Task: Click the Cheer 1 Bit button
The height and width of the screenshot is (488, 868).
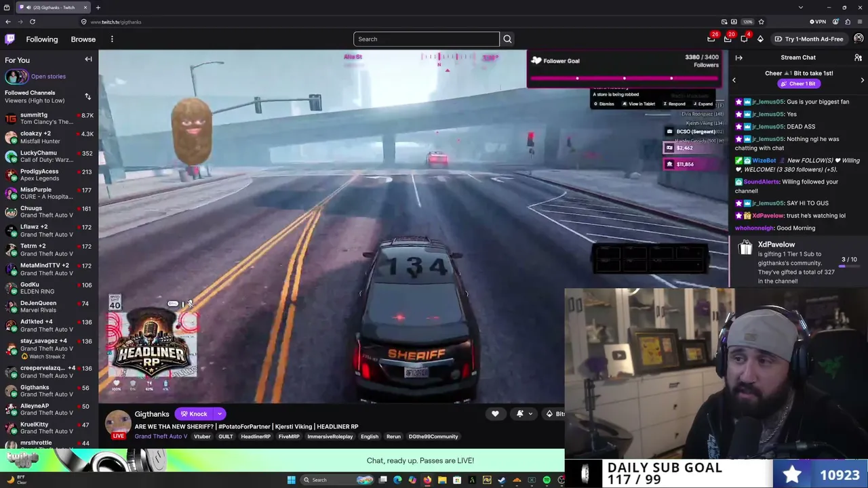Action: tap(798, 83)
